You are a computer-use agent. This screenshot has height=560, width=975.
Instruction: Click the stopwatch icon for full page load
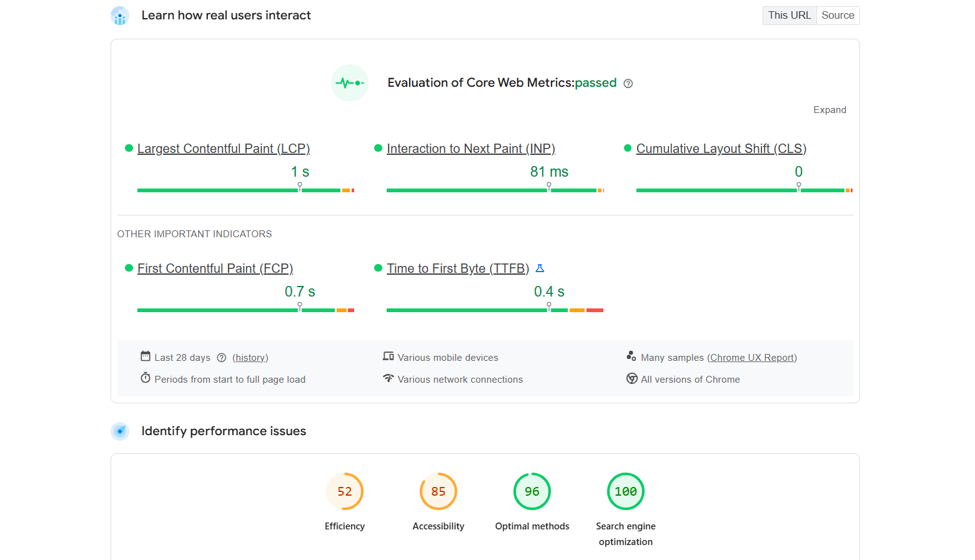(146, 378)
